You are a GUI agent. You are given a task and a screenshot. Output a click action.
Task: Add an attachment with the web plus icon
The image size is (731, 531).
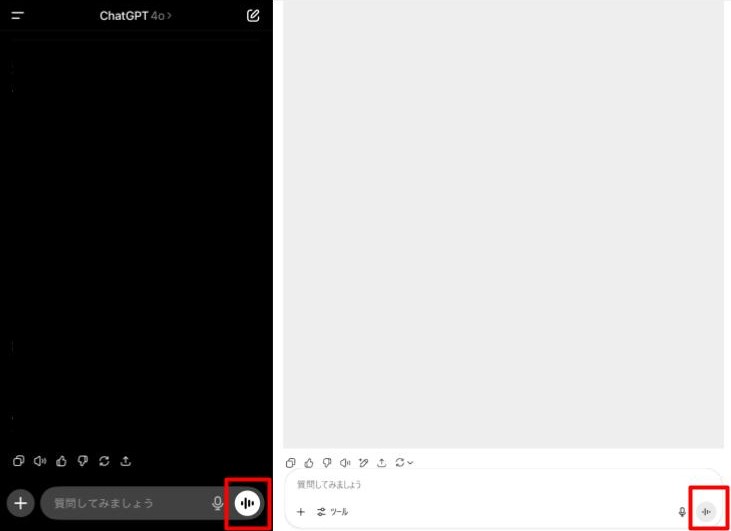301,512
